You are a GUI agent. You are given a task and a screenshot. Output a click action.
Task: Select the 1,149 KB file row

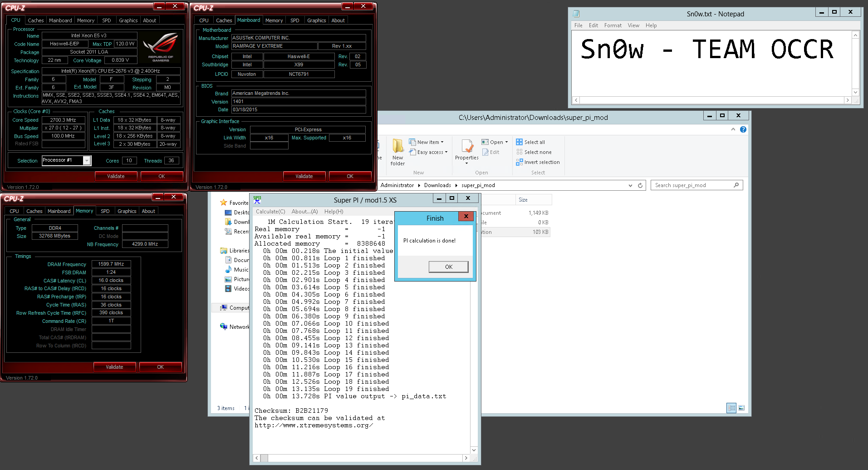click(x=515, y=213)
